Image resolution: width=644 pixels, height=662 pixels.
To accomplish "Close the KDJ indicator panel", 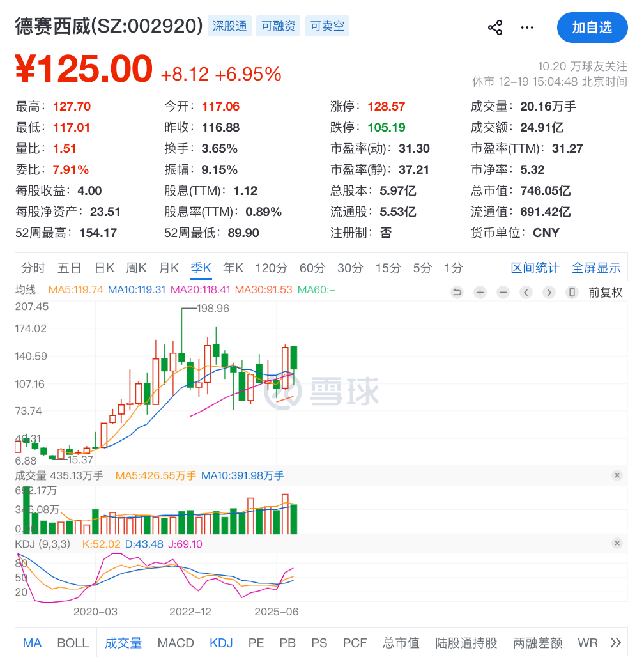I will pyautogui.click(x=617, y=543).
